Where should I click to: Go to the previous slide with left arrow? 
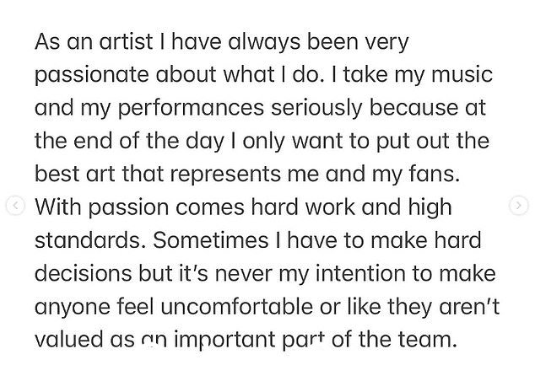click(x=15, y=206)
